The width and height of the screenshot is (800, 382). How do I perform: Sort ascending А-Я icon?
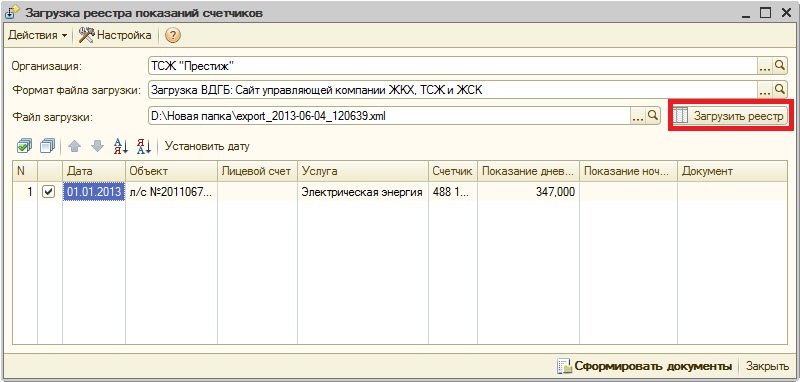coord(121,147)
